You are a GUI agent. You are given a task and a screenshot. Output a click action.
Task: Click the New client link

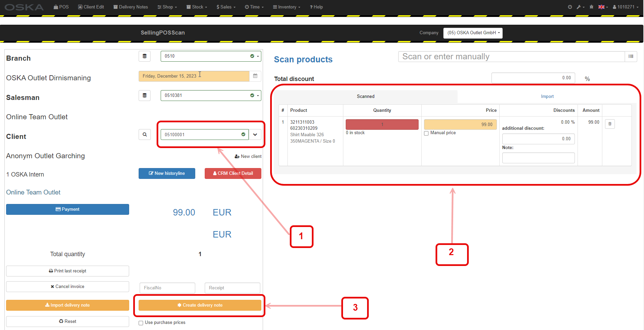248,157
